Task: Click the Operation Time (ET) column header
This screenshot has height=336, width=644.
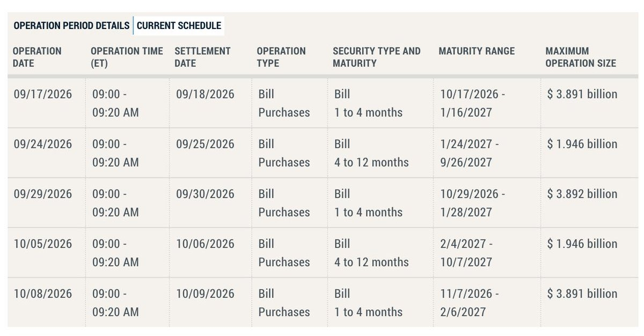Action: pos(127,57)
